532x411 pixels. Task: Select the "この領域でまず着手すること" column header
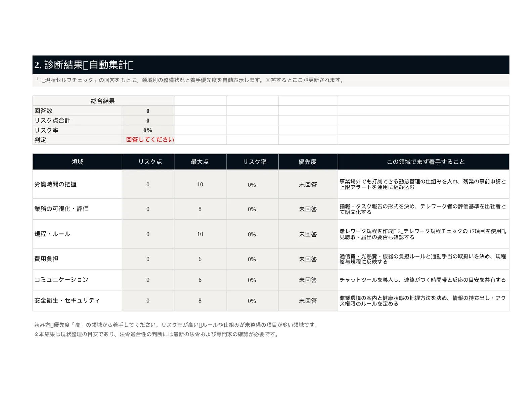pyautogui.click(x=424, y=162)
